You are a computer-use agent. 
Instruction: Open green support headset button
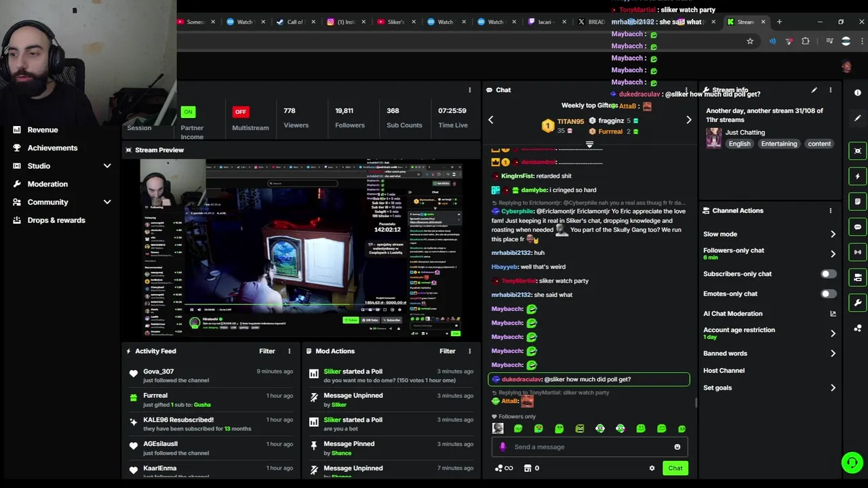tap(851, 463)
